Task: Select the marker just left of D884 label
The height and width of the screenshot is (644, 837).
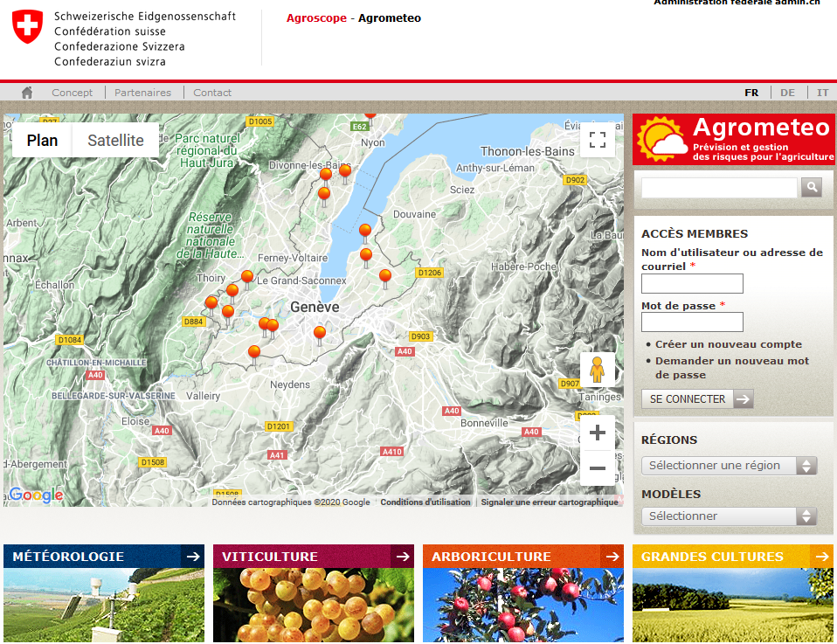Action: (211, 305)
